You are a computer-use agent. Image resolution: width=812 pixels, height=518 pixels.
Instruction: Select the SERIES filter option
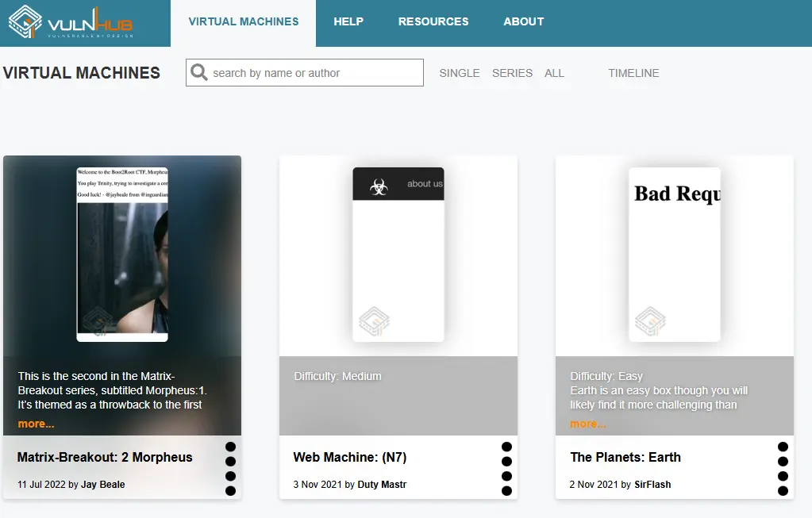[x=512, y=73]
